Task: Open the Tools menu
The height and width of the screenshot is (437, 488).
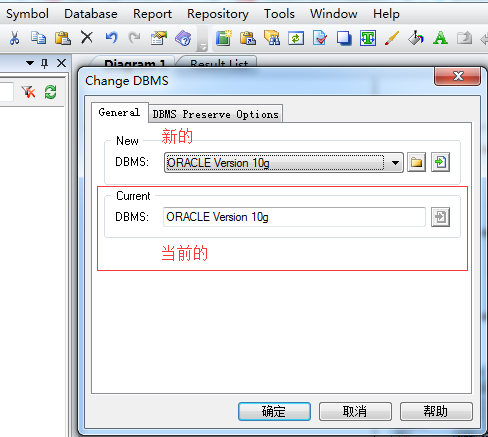Action: [279, 14]
